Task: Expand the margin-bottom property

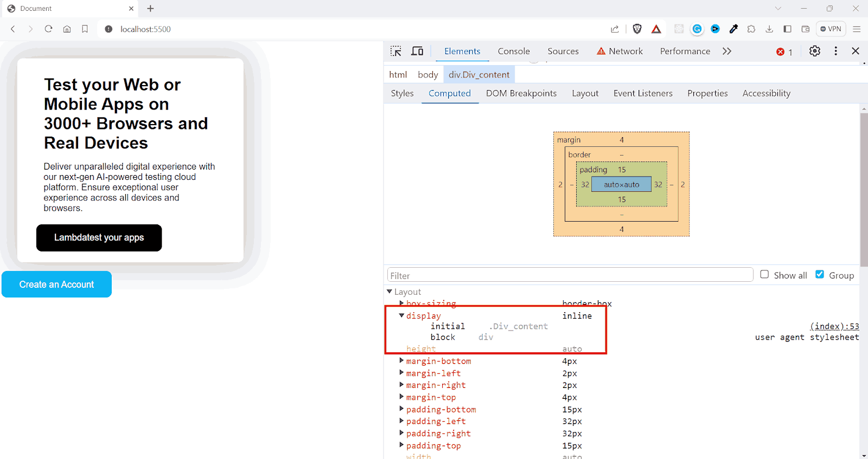Action: (x=401, y=361)
